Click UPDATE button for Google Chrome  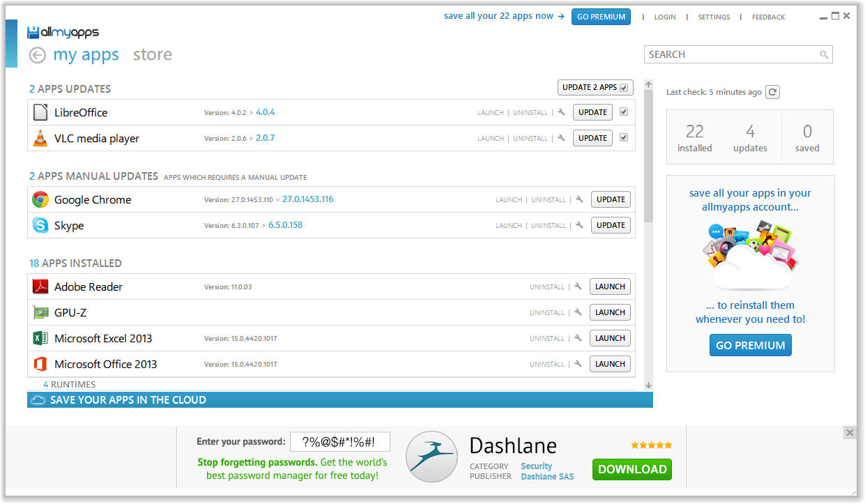click(x=611, y=199)
